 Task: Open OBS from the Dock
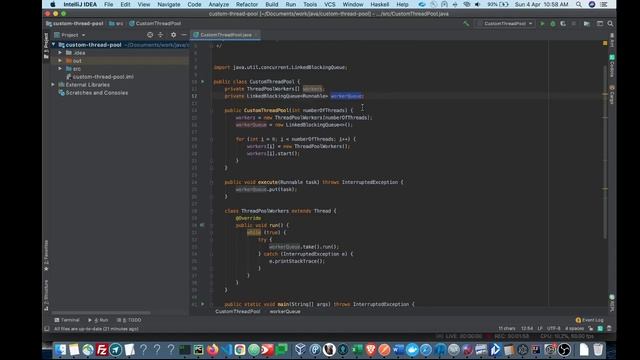[x=564, y=350]
